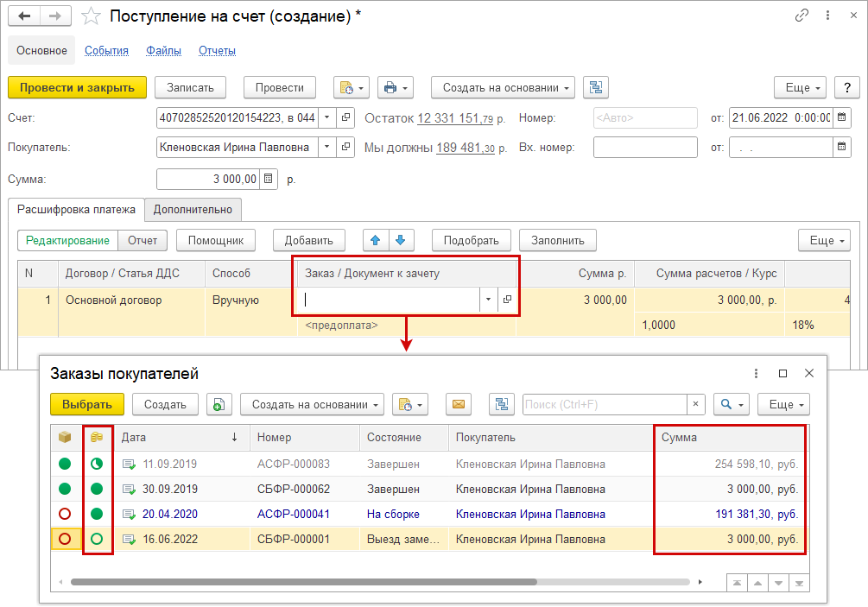868x607 pixels.
Task: Click the envelope email icon in orders window
Action: click(x=459, y=404)
